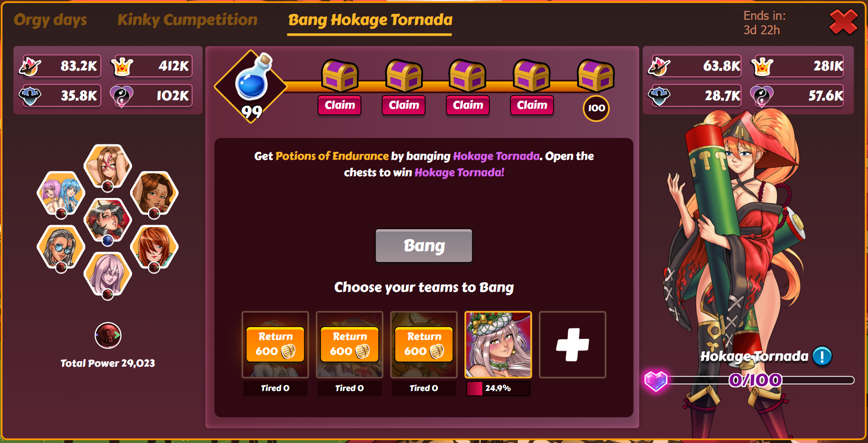The image size is (868, 443).
Task: Return the first tired team for 600
Action: (275, 344)
